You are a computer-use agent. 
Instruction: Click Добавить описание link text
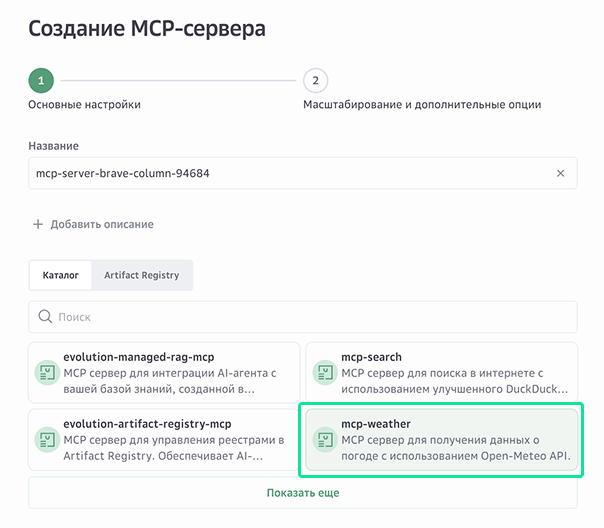pyautogui.click(x=102, y=224)
